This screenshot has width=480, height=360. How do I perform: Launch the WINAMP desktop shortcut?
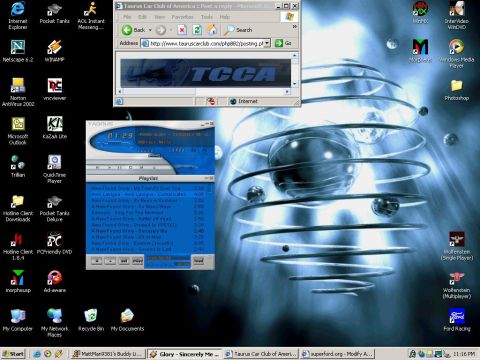tap(54, 51)
